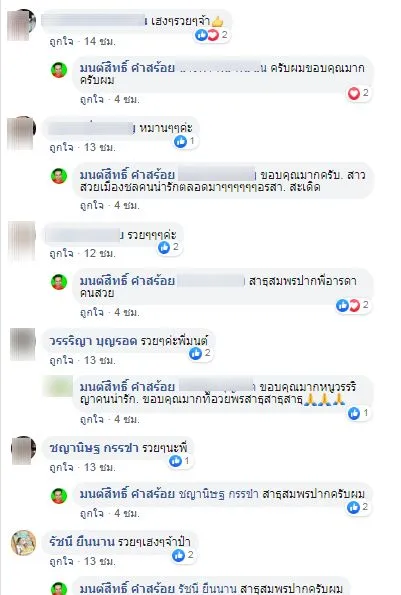Screen dimensions: 401x595
Task: Open like count on หมานๆๆค่ะ comment
Action: coord(184,142)
